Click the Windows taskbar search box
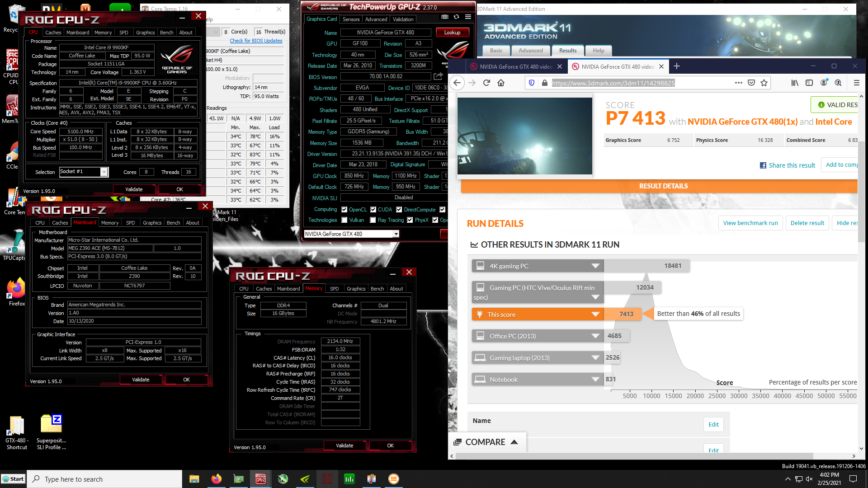 point(105,479)
